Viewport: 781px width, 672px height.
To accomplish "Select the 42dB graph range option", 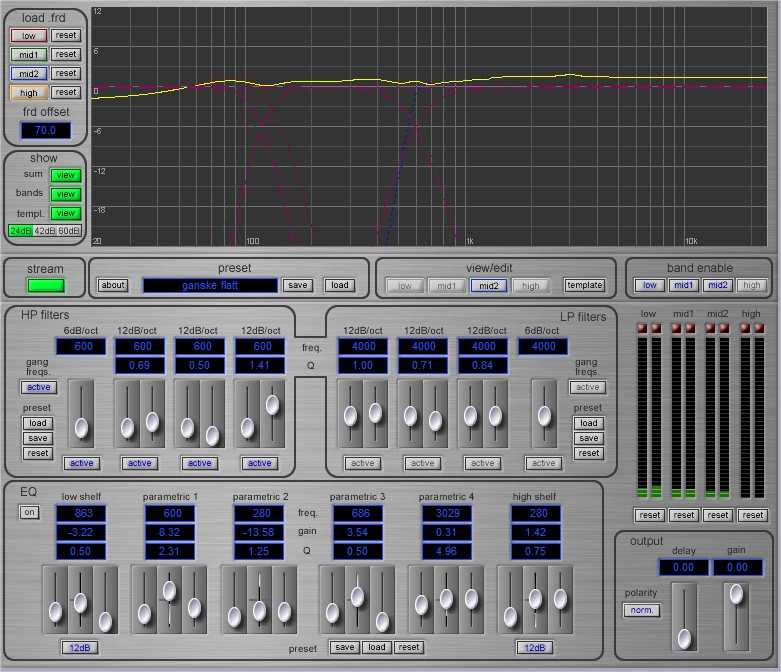I will [45, 231].
